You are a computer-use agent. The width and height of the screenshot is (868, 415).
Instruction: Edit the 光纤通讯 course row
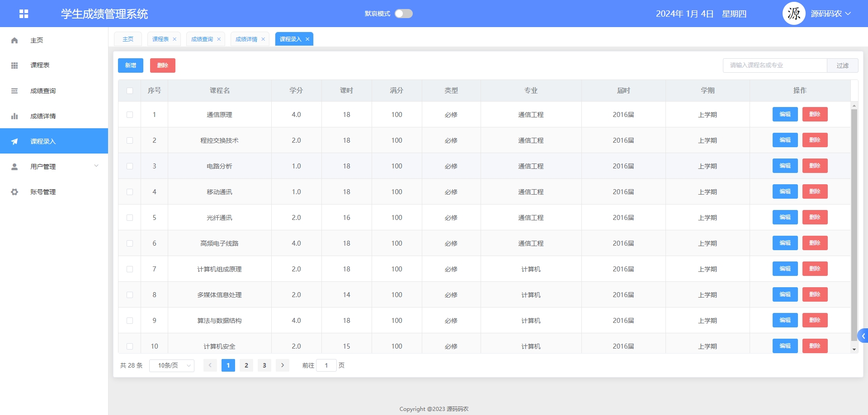(785, 217)
